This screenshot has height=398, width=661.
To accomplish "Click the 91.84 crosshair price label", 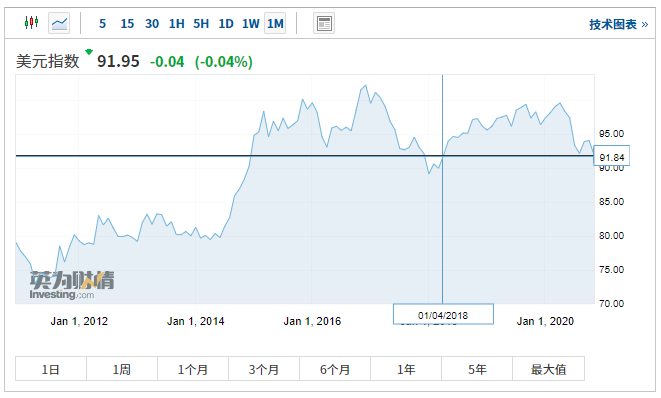I will point(611,157).
